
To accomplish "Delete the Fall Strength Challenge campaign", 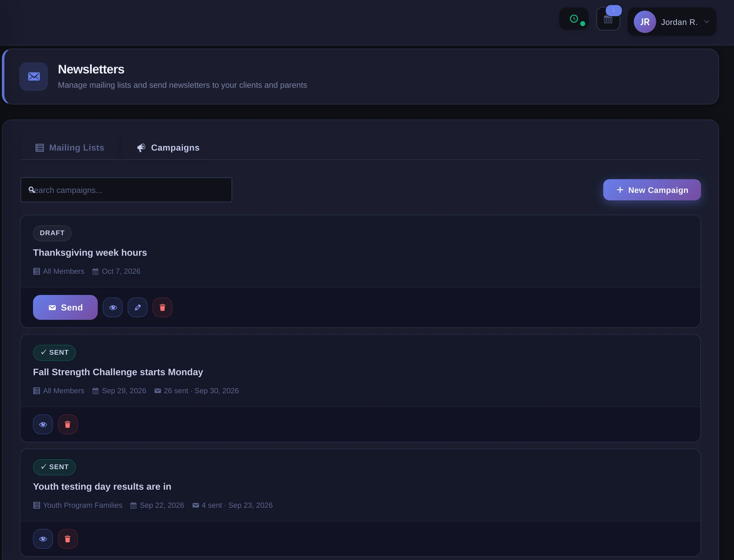I will pyautogui.click(x=68, y=425).
